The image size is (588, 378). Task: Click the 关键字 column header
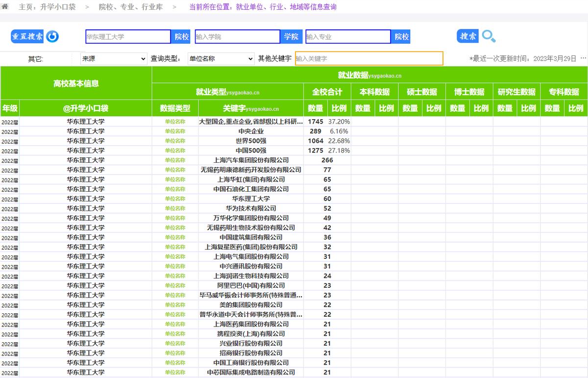click(250, 108)
